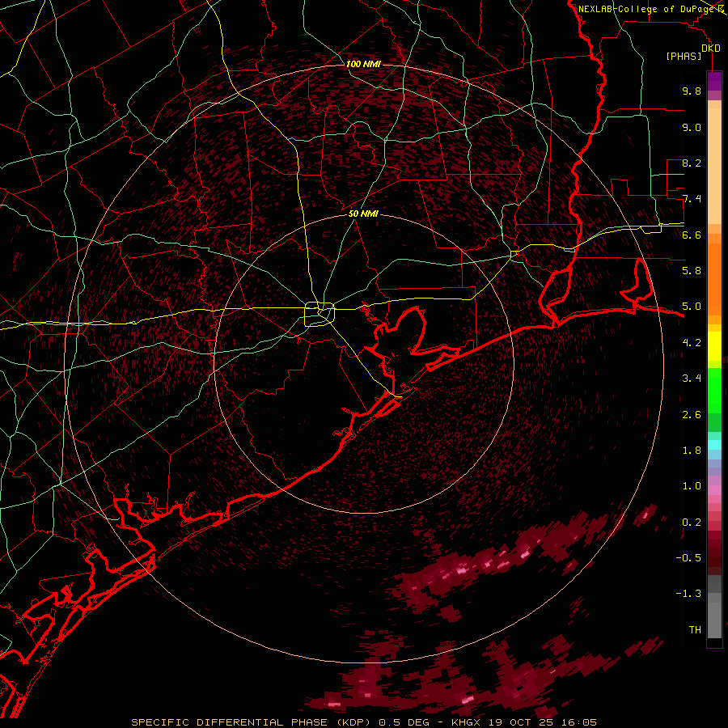Click the 9.8 value on color scale

pos(692,91)
